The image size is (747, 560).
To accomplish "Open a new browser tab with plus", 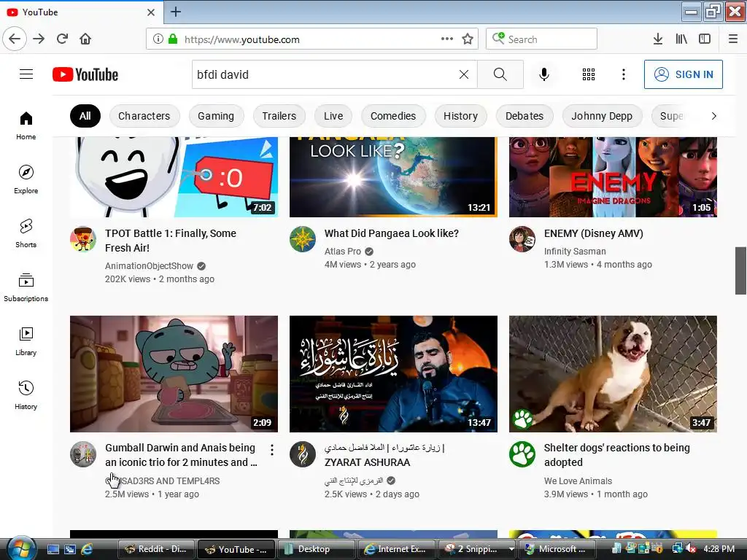I will click(176, 12).
